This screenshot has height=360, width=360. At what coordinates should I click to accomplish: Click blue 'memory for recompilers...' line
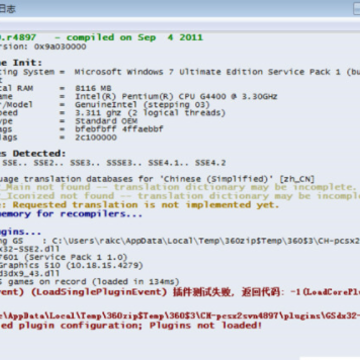click(71, 214)
